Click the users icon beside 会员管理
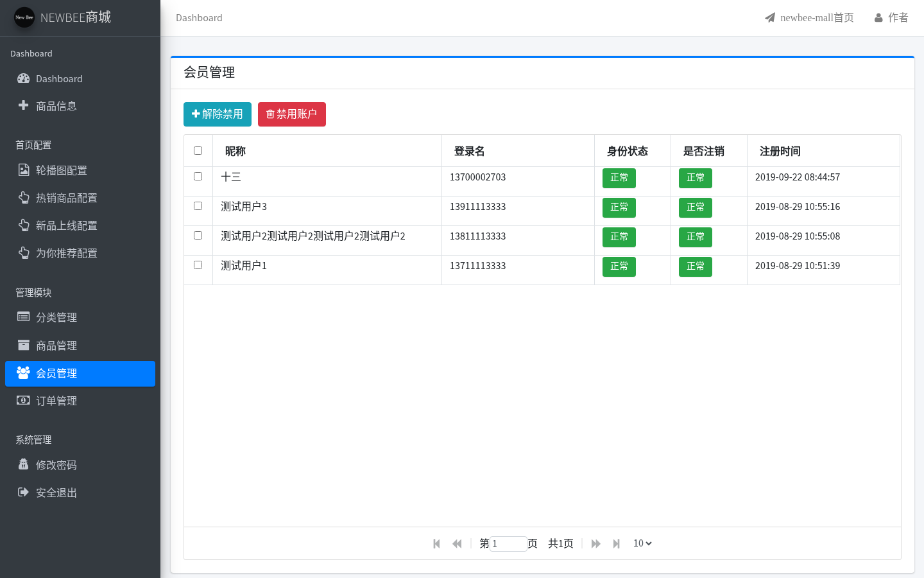The height and width of the screenshot is (578, 924). point(24,372)
